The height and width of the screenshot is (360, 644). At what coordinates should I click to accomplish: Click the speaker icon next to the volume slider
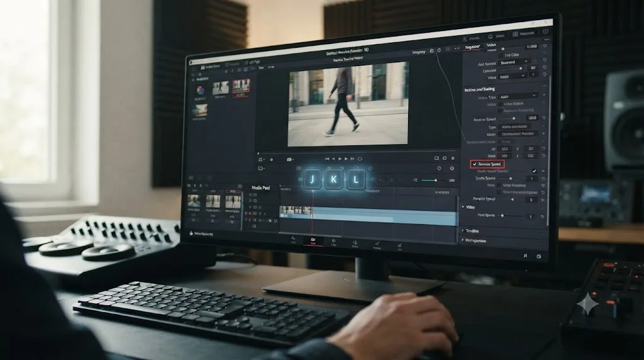(x=415, y=180)
